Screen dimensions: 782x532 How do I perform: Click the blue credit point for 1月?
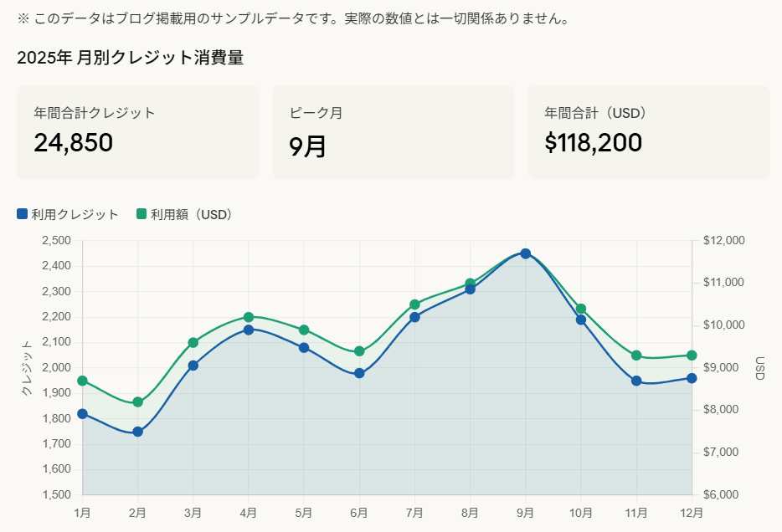pos(82,413)
